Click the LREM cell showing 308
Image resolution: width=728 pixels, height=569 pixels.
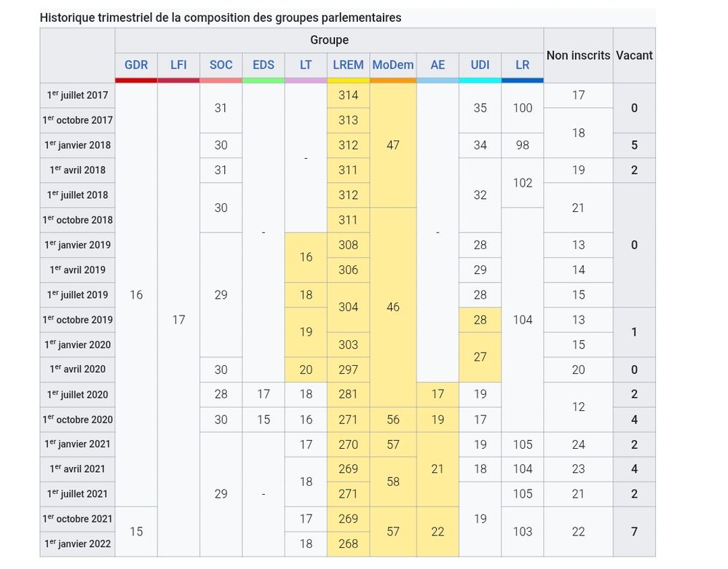coord(348,245)
